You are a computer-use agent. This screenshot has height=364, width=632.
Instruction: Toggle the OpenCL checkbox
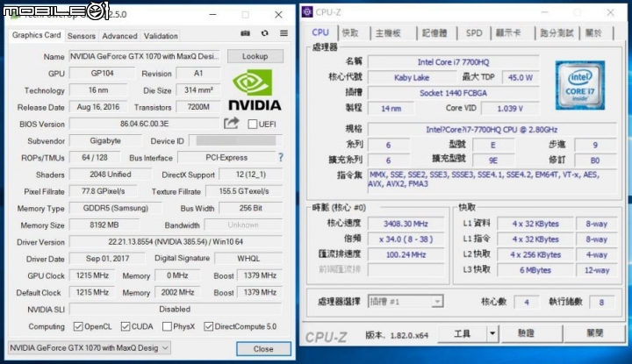coord(78,326)
